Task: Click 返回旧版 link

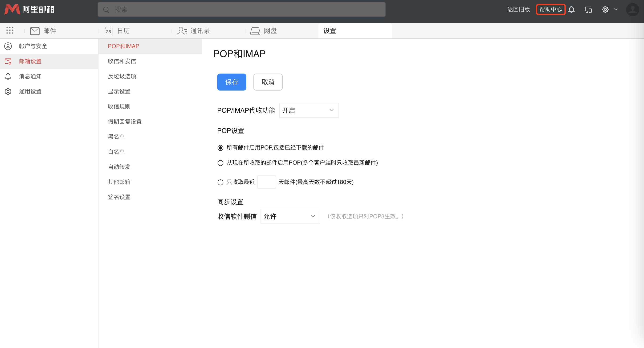Action: 519,9
